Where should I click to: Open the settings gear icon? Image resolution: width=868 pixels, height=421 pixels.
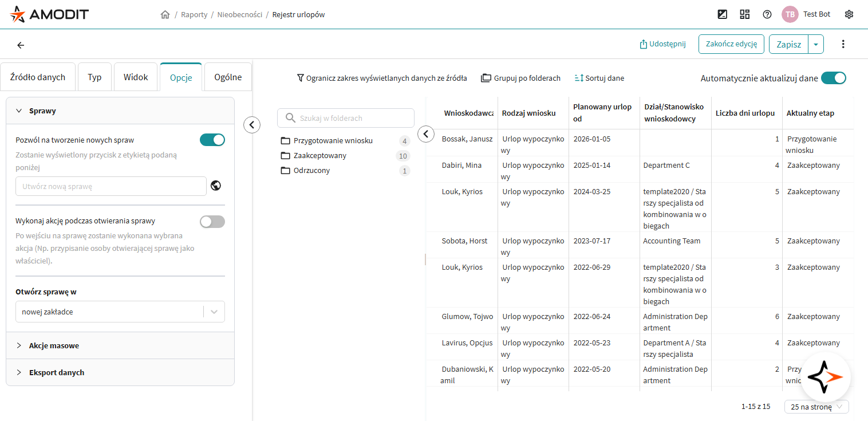click(x=849, y=14)
